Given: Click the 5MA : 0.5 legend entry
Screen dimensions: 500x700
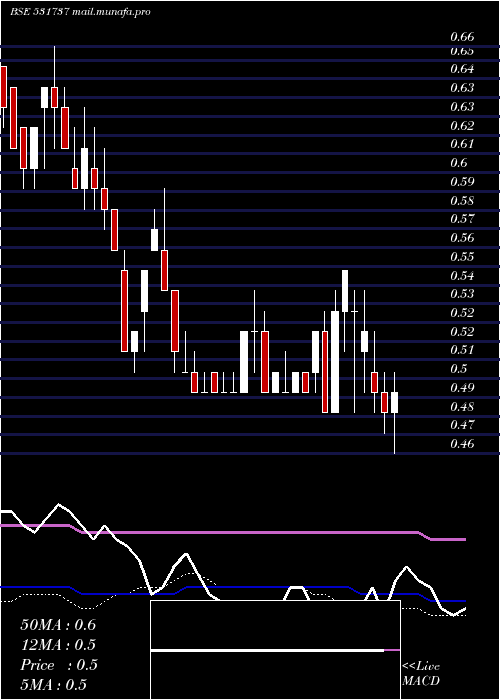Looking at the screenshot, I should 54,685.
